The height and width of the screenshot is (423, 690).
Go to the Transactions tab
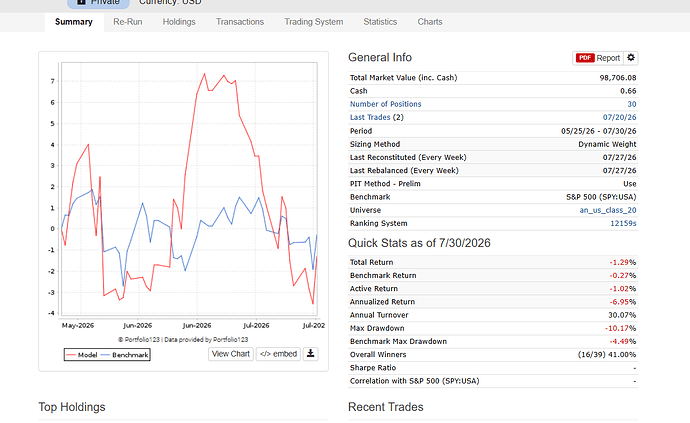coord(240,22)
